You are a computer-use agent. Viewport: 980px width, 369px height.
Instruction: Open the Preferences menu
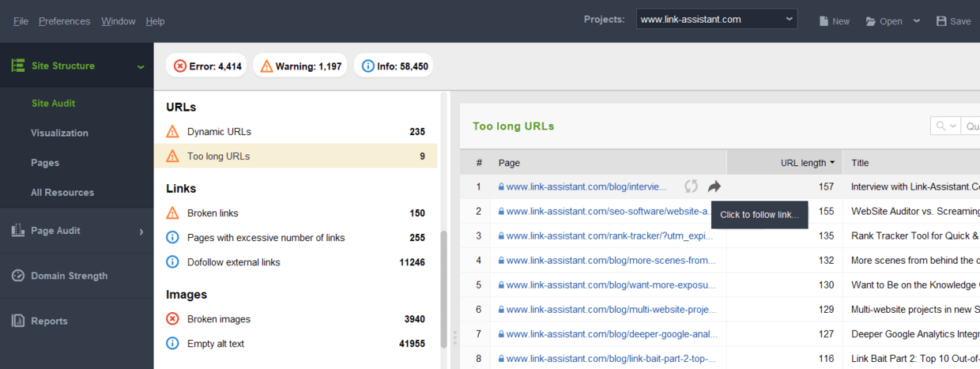click(64, 21)
